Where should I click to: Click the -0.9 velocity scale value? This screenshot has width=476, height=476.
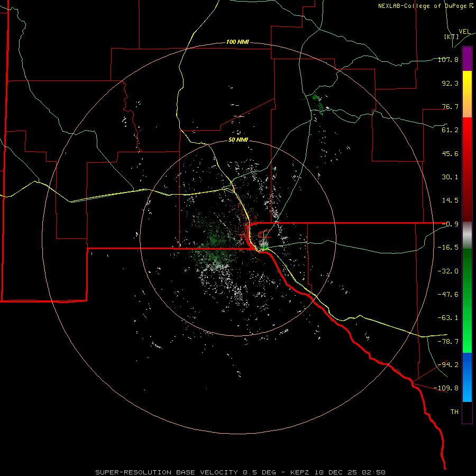[450, 224]
